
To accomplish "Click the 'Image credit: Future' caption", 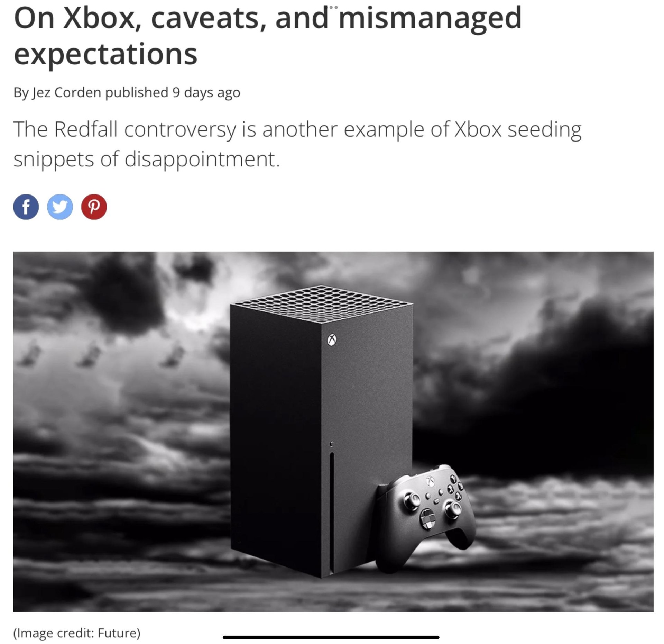I will tap(77, 633).
